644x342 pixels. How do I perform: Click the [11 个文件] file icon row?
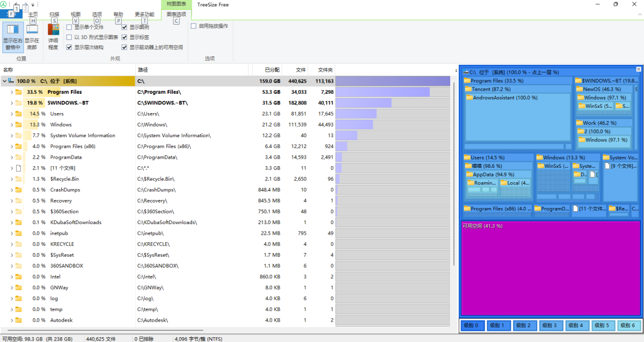(19, 168)
